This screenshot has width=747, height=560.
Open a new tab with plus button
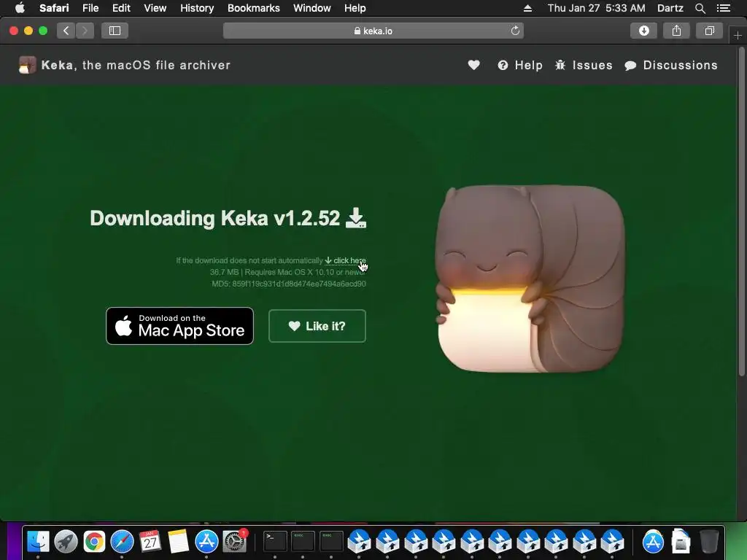(x=738, y=35)
